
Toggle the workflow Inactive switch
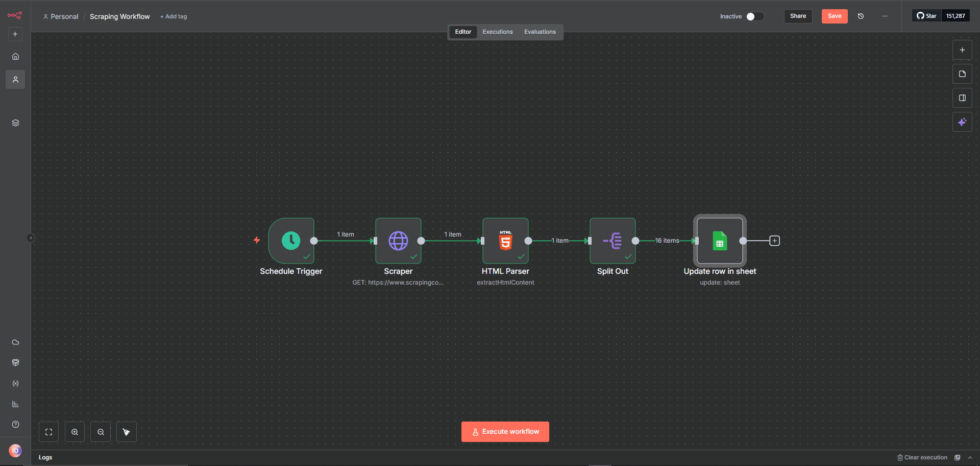[x=755, y=16]
